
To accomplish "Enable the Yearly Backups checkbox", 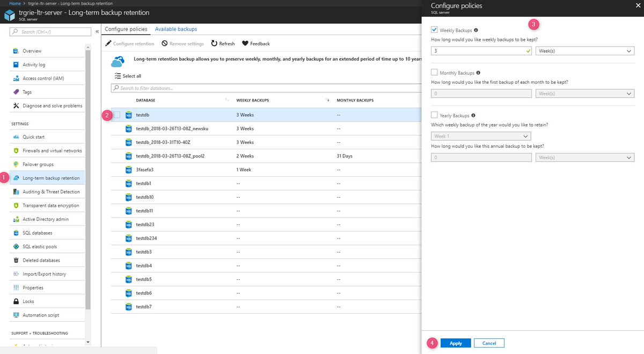I will click(435, 115).
